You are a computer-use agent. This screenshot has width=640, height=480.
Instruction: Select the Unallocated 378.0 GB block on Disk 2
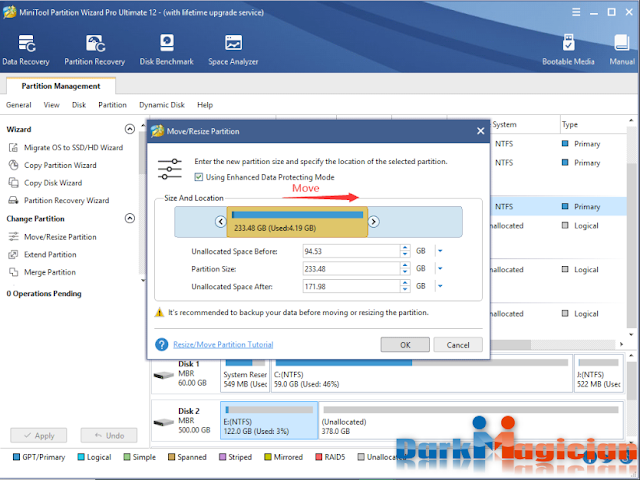(x=471, y=420)
